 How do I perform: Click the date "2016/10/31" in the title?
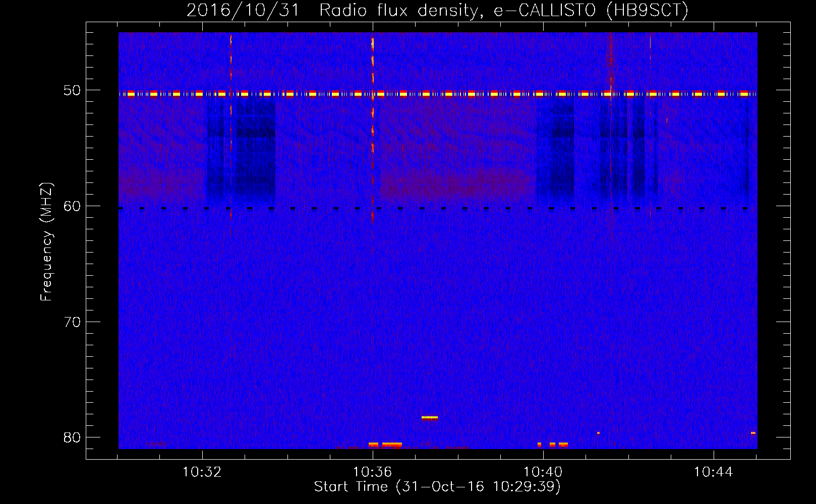[x=243, y=10]
